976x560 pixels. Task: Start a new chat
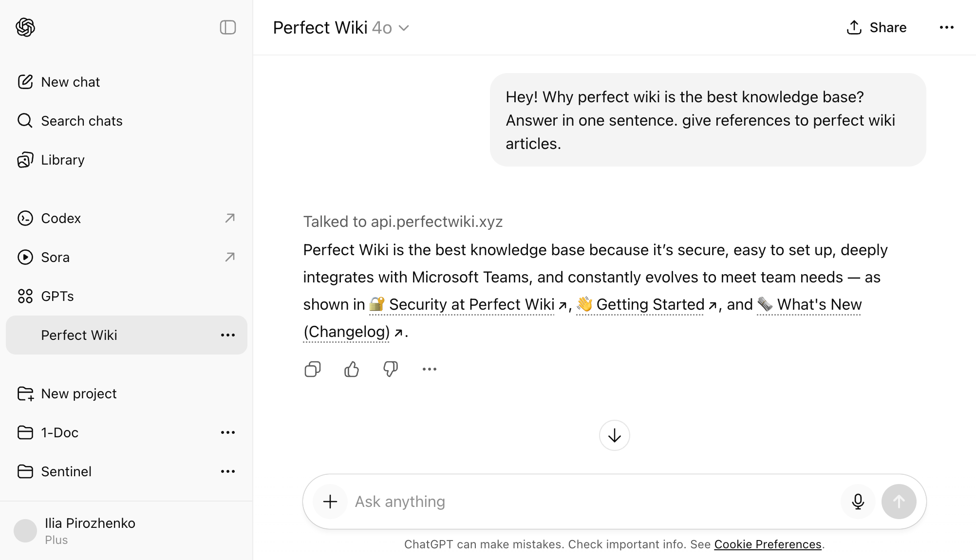[x=70, y=81]
